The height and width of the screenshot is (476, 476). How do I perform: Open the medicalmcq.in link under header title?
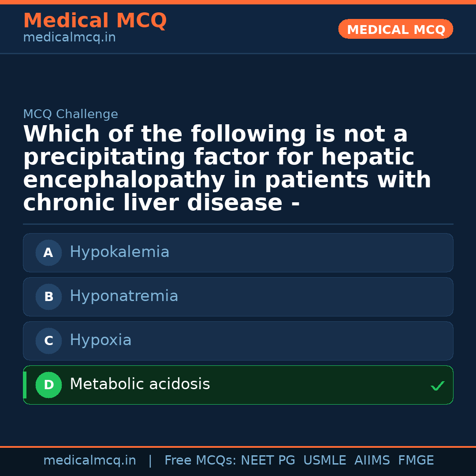pos(69,38)
